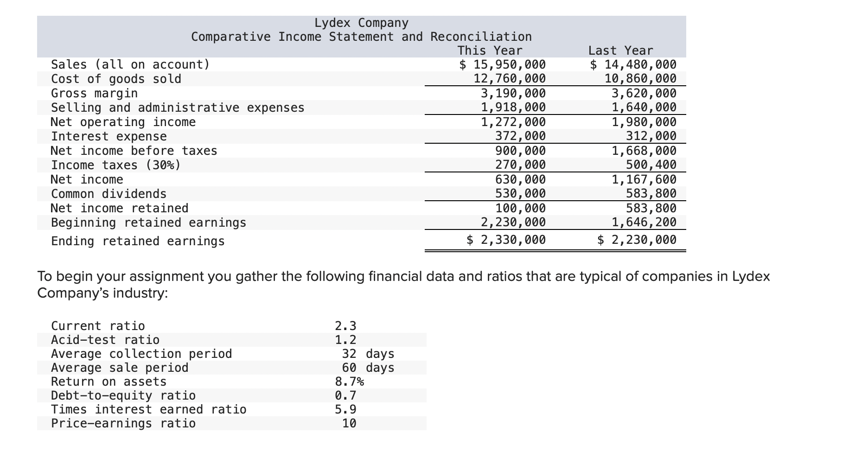Click last year's sales value $ 14,480,000
The height and width of the screenshot is (458, 868).
tap(633, 64)
